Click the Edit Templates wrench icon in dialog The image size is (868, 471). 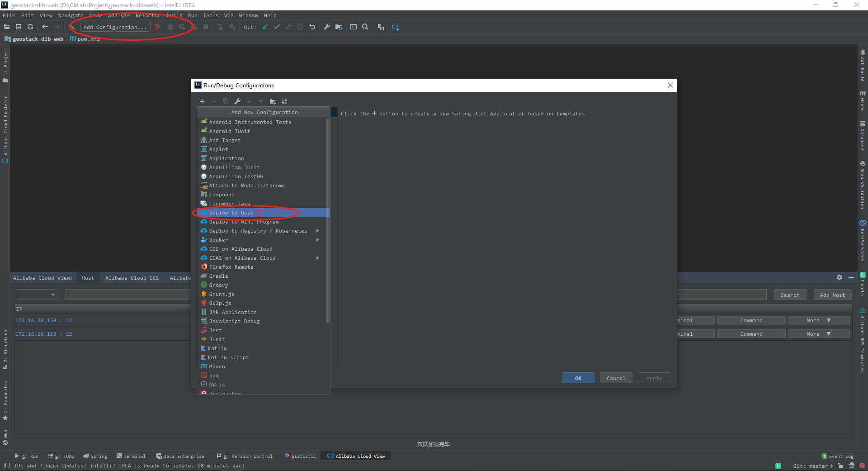click(237, 101)
